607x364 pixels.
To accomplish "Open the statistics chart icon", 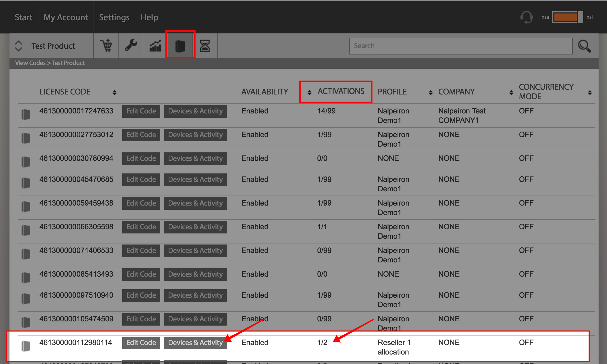I will point(155,46).
